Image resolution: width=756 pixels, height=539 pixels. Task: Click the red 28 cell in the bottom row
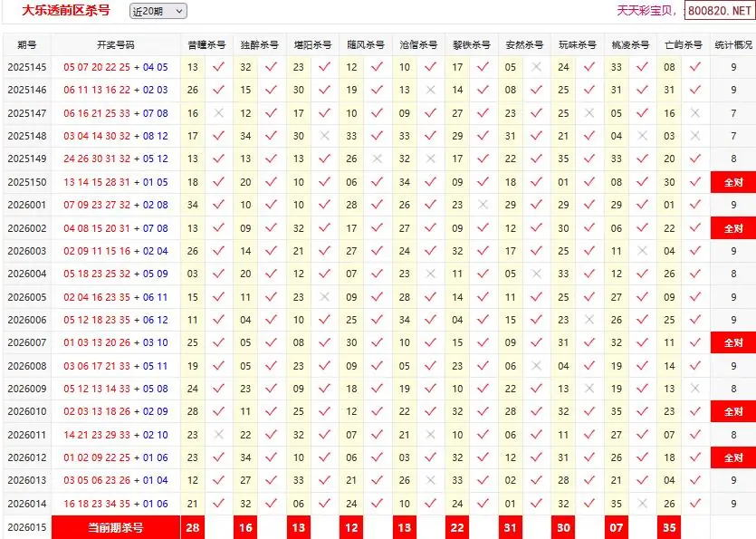192,527
